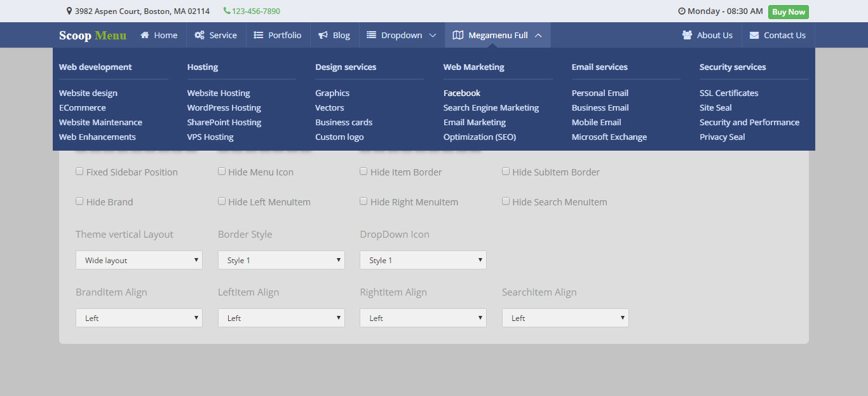Screen dimensions: 868x396
Task: Expand the Dropdown menu chevron
Action: 433,36
